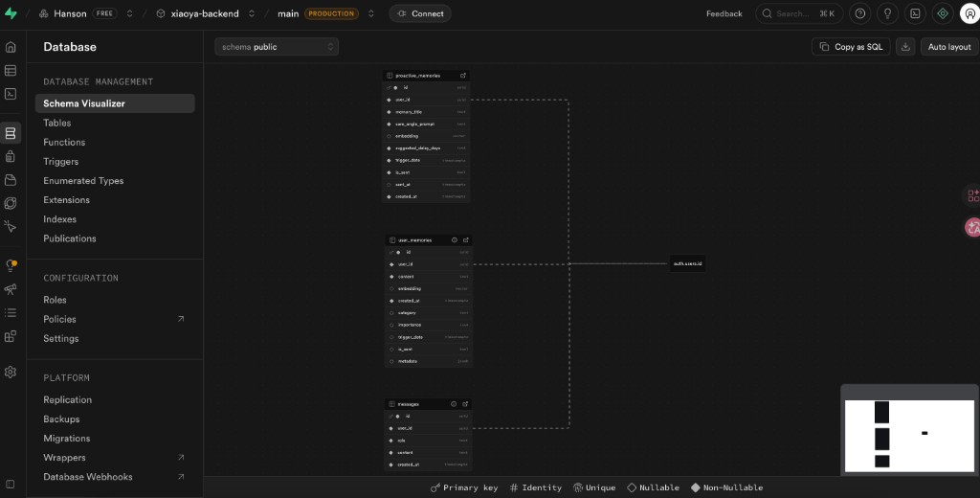Go to Policies under Configuration
Viewport: 980px width, 498px height.
[59, 319]
